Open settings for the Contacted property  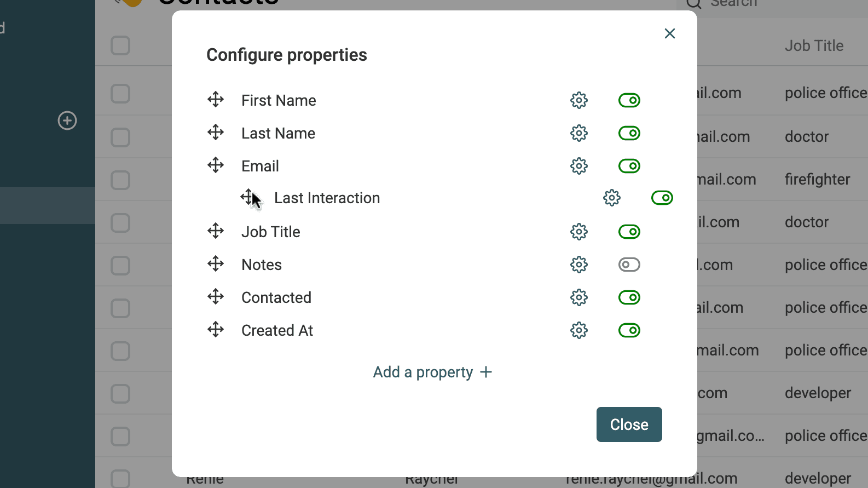click(578, 297)
